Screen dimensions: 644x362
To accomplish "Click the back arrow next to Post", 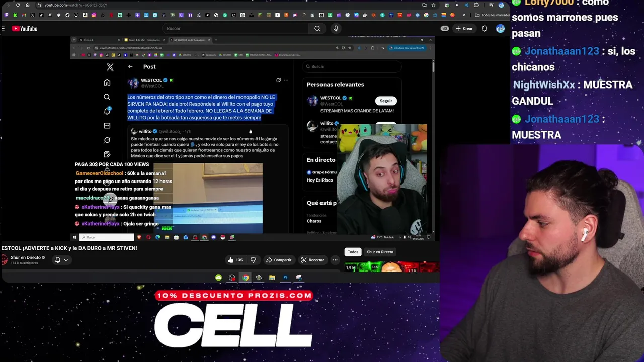I will pyautogui.click(x=130, y=67).
